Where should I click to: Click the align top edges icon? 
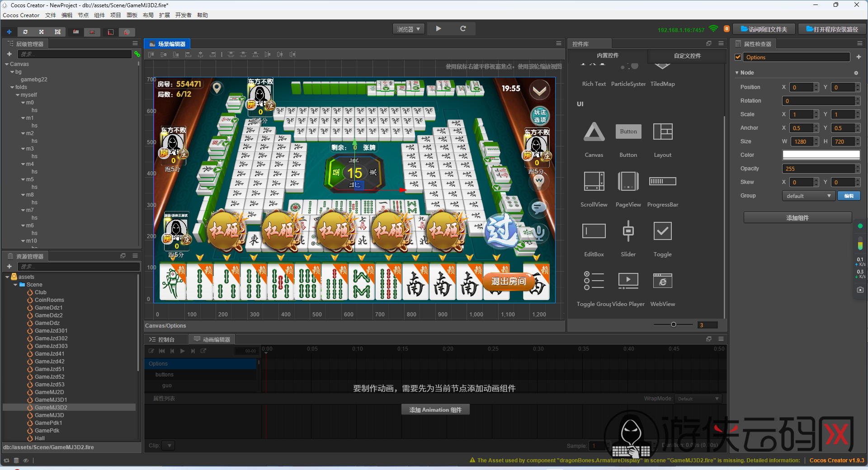(x=151, y=54)
